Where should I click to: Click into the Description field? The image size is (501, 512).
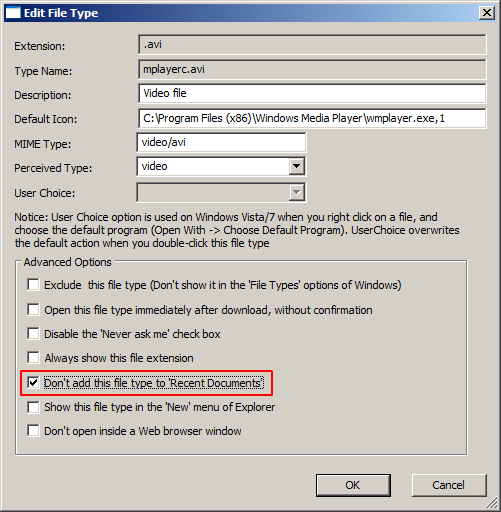coord(312,93)
